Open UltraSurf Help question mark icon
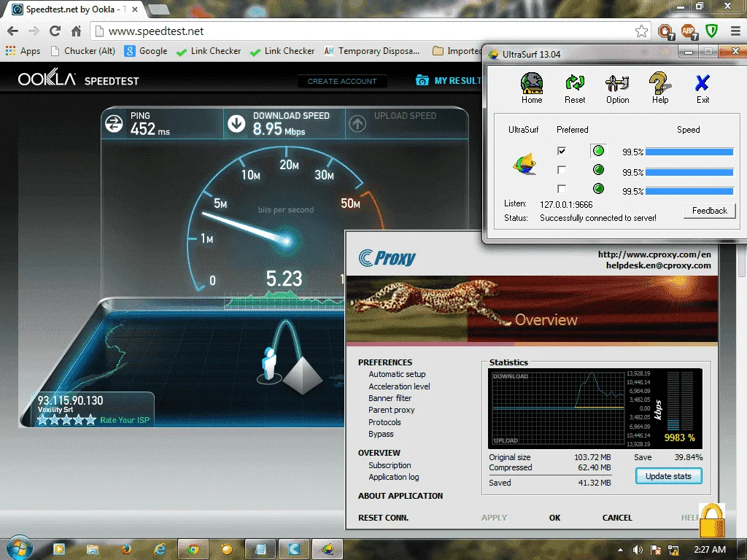Screen dimensions: 747x560 click(x=660, y=88)
